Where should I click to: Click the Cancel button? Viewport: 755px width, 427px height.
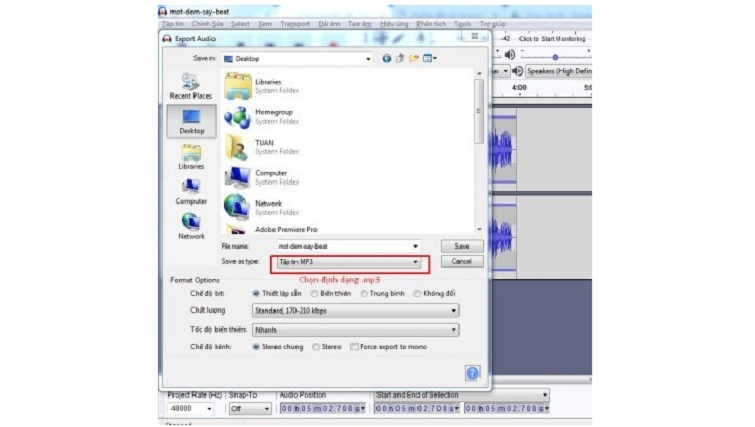[461, 261]
